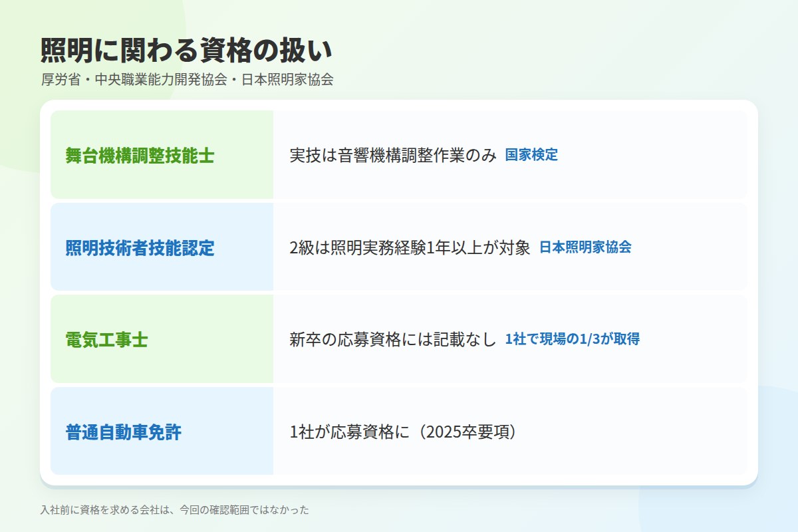The width and height of the screenshot is (798, 532).
Task: Click the text 新卒の応募資格には記載なし
Action: (393, 340)
